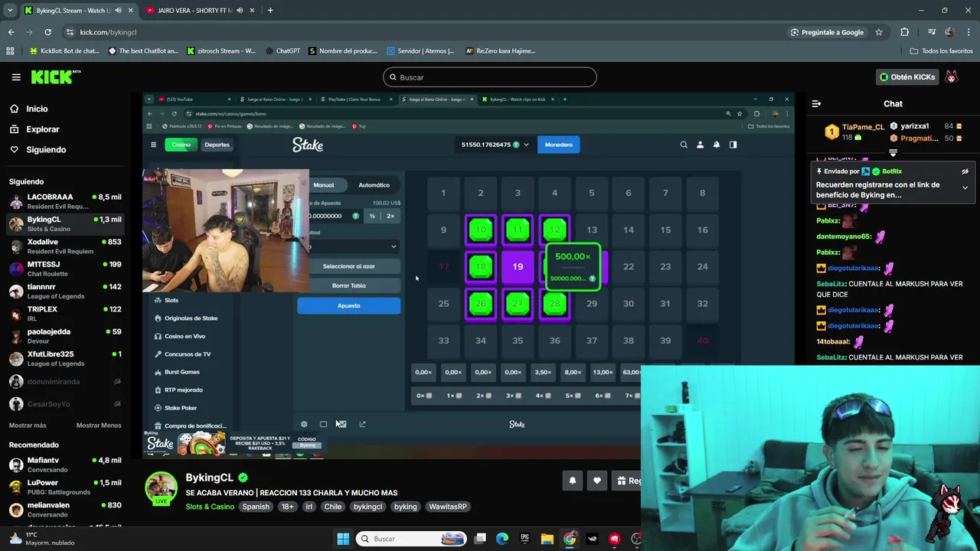
Task: Open TiaPame_CL top gifter entry
Action: 854,132
